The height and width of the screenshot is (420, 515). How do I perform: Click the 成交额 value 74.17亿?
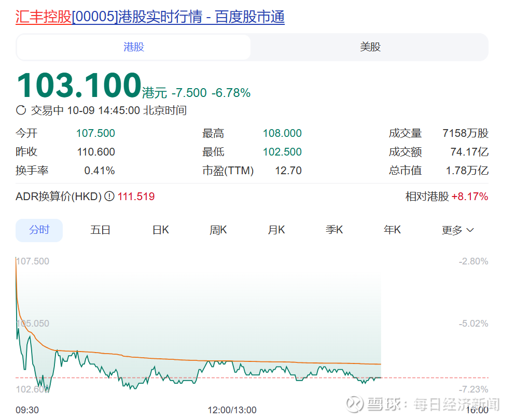469,152
